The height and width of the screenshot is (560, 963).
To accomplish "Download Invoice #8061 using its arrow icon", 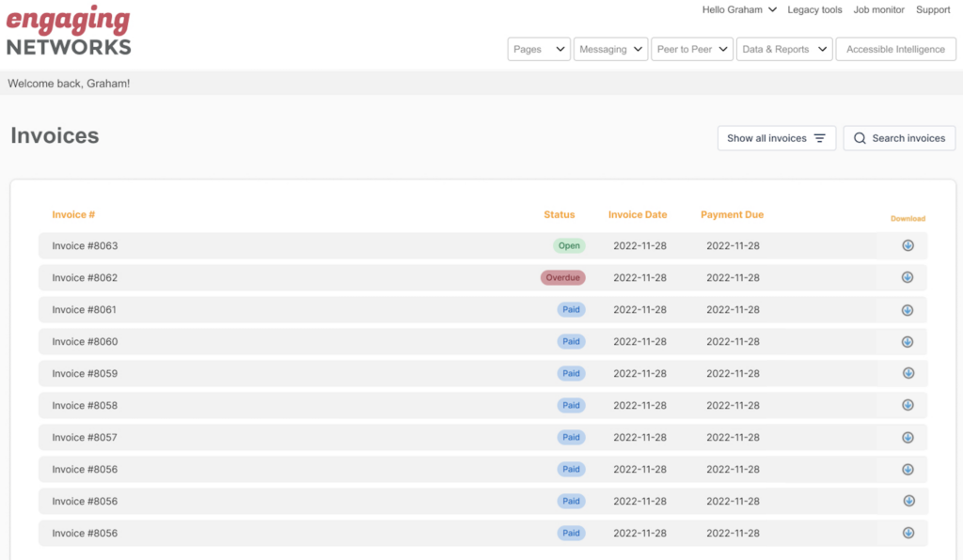I will pos(908,310).
